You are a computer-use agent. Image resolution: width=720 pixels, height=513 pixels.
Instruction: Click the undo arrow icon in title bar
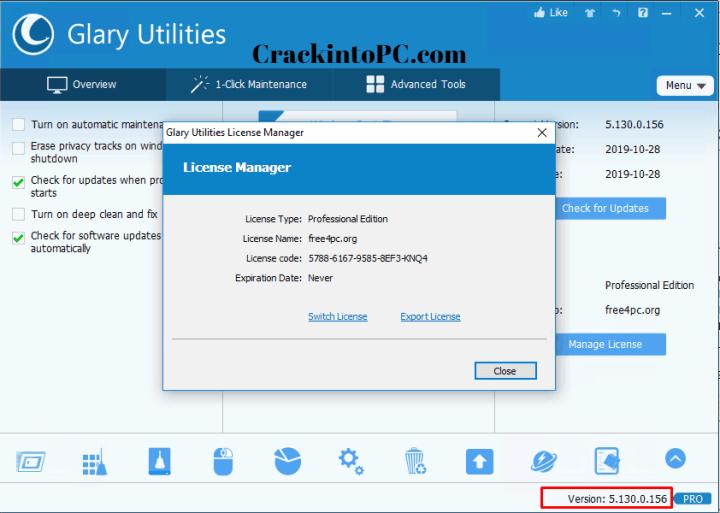coord(616,13)
